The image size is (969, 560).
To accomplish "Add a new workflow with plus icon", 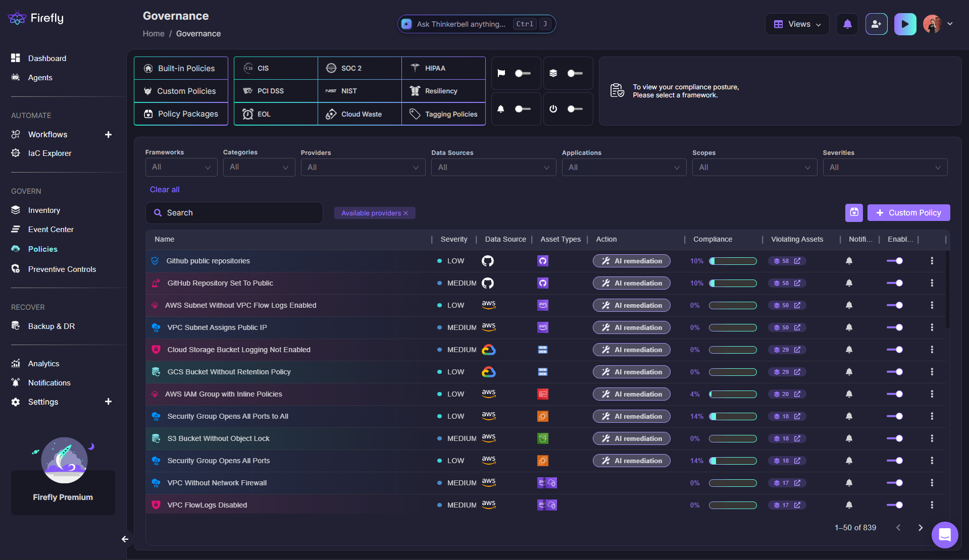I will click(108, 135).
